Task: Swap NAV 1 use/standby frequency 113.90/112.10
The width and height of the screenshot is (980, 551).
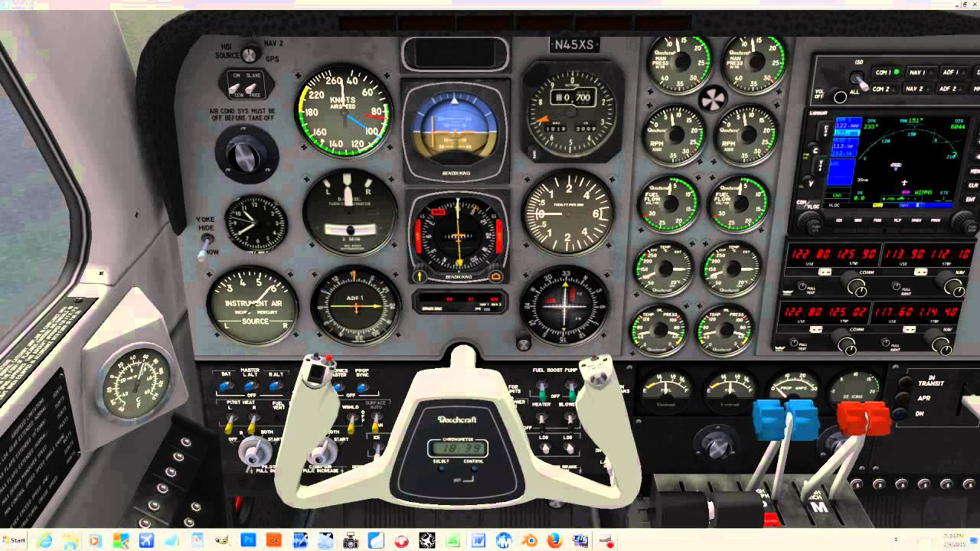Action: click(923, 272)
